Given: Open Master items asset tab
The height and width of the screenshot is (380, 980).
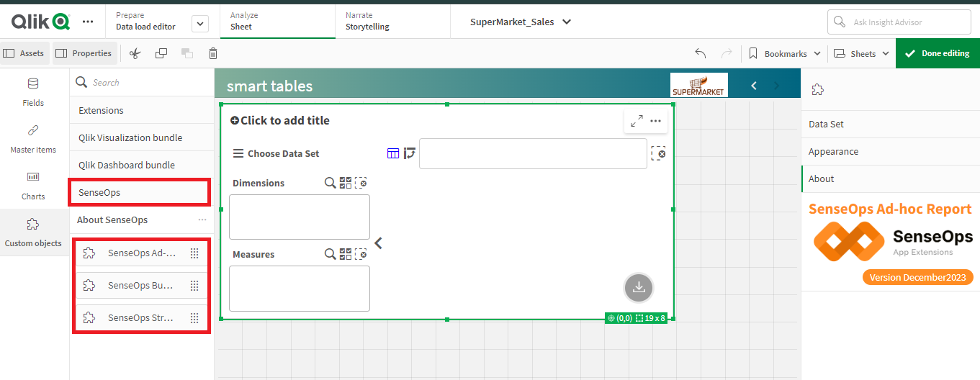Looking at the screenshot, I should (33, 139).
